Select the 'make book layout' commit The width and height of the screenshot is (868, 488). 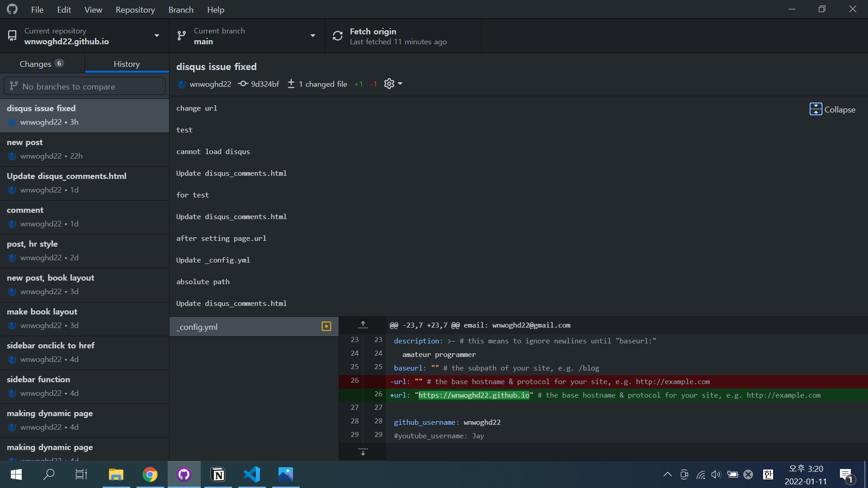[x=85, y=319]
